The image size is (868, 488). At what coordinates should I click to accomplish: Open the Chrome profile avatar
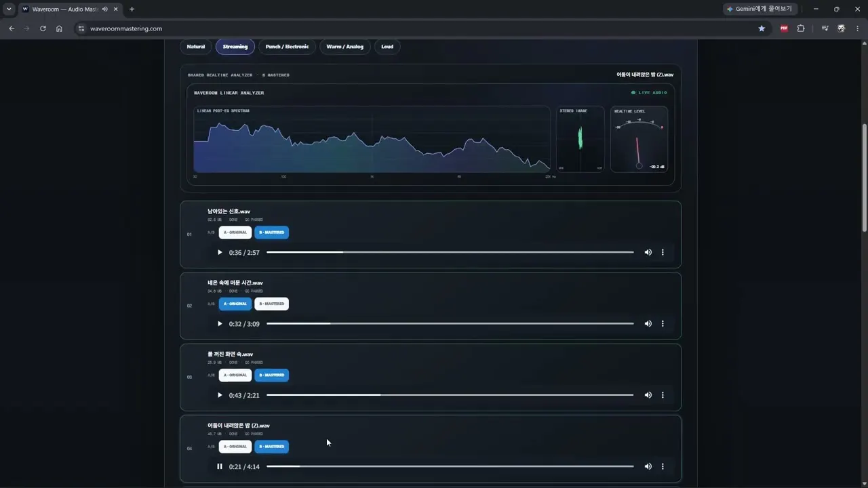842,28
